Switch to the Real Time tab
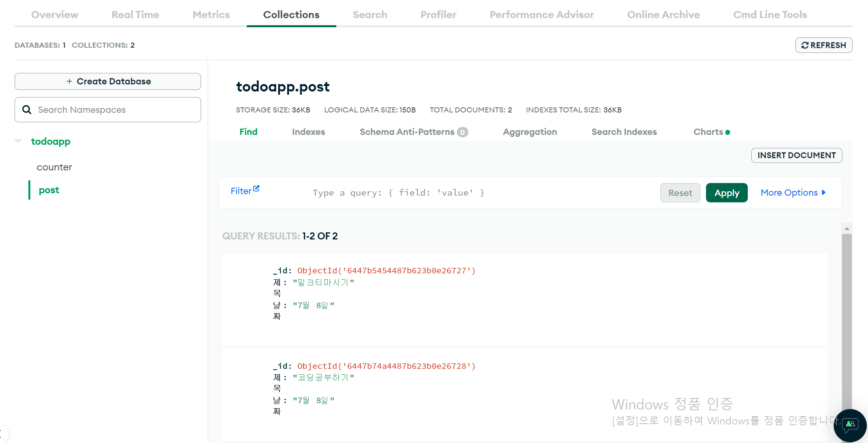 pyautogui.click(x=135, y=15)
